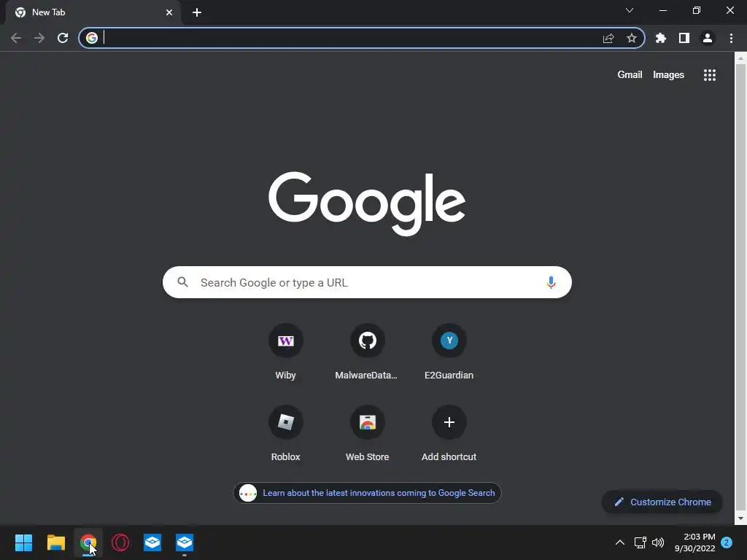
Task: Close the New Tab tab
Action: (x=169, y=12)
